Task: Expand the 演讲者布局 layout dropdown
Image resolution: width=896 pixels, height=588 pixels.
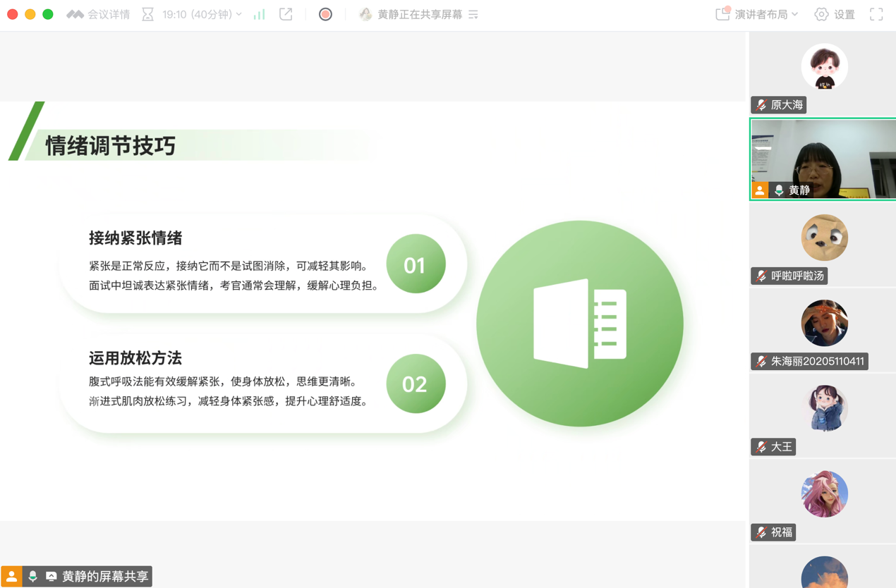Action: coord(758,14)
